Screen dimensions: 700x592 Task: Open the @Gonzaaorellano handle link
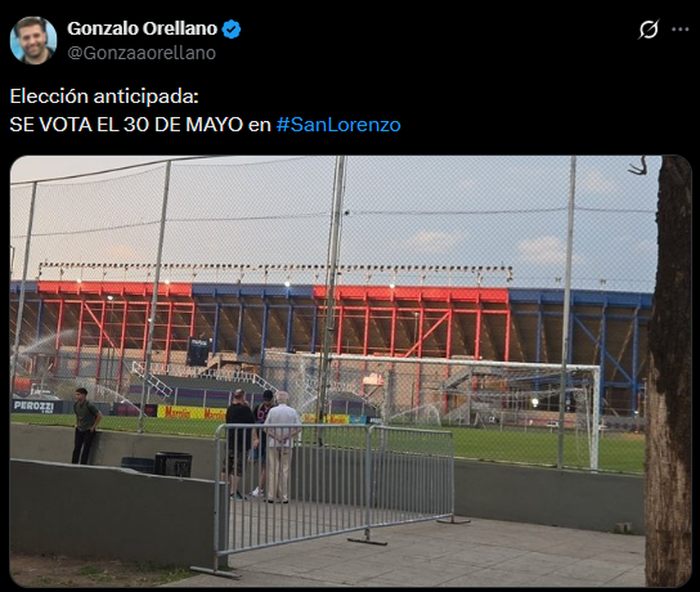click(x=142, y=52)
